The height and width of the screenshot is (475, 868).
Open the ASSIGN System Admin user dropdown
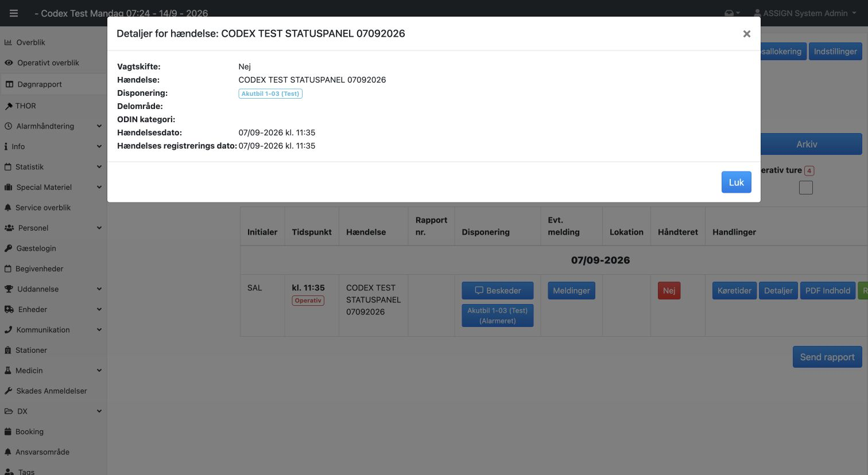tap(805, 13)
